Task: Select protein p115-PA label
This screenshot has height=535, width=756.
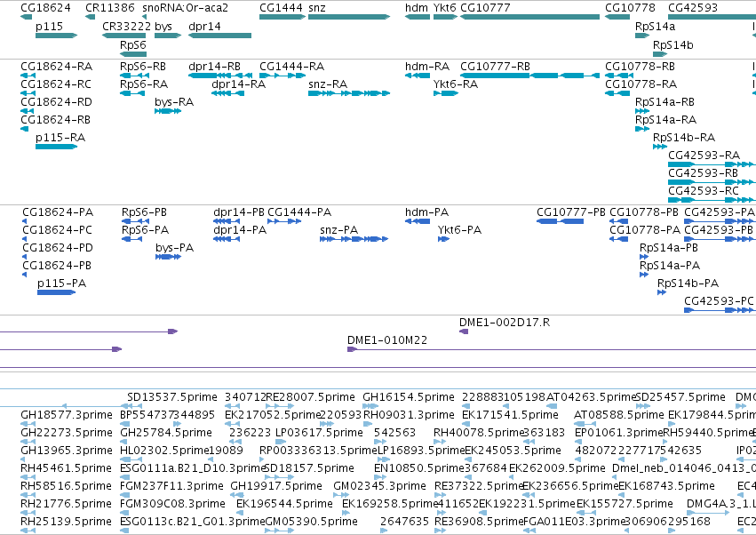Action: click(61, 283)
